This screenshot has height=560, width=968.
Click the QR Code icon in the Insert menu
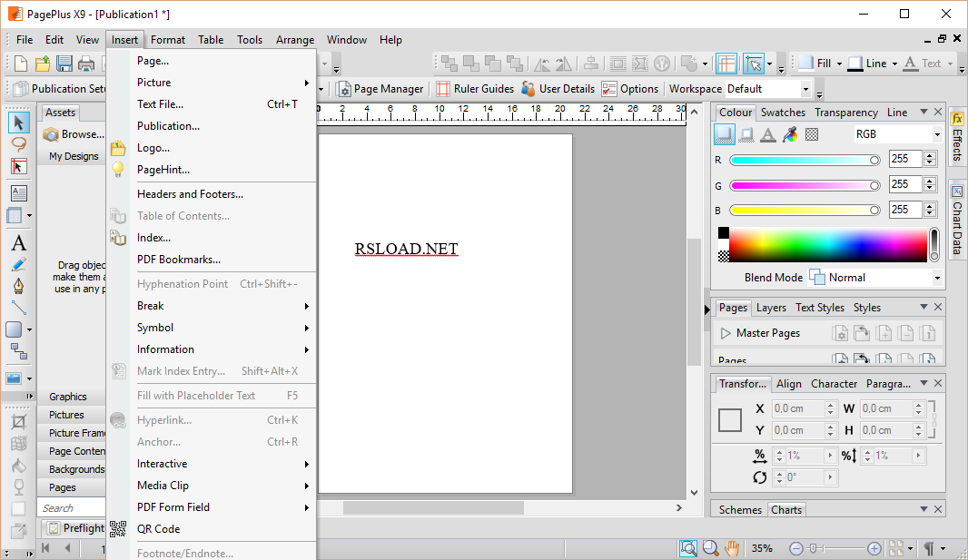(118, 529)
